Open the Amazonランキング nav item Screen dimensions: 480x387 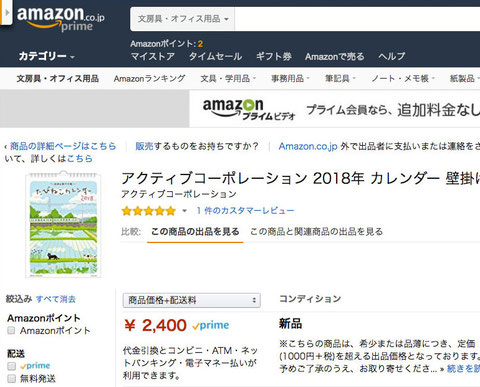(x=149, y=79)
